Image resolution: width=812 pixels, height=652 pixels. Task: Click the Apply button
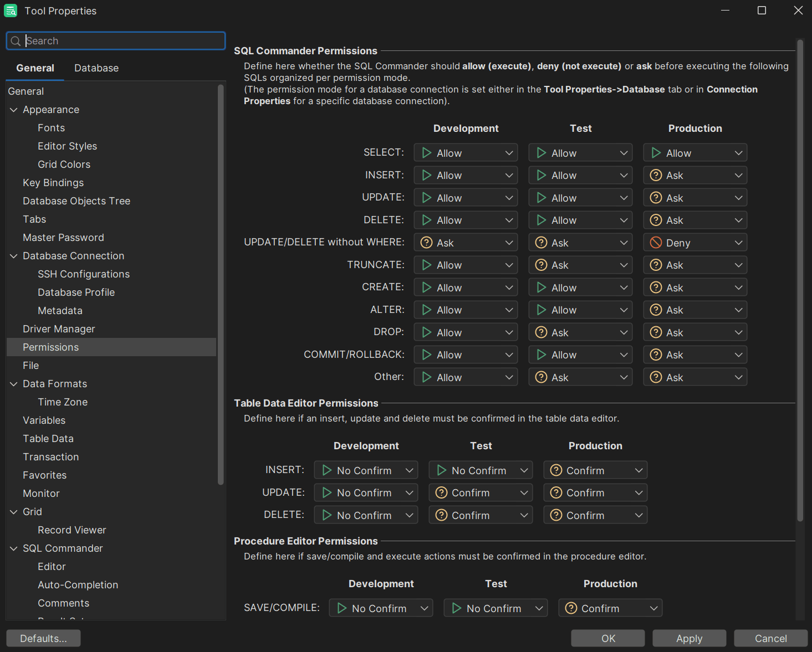pos(689,638)
